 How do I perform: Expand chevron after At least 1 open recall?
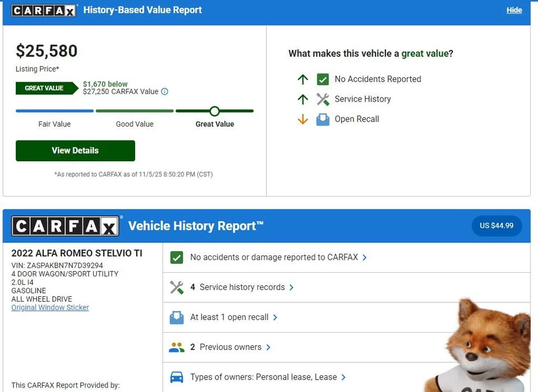[275, 318]
